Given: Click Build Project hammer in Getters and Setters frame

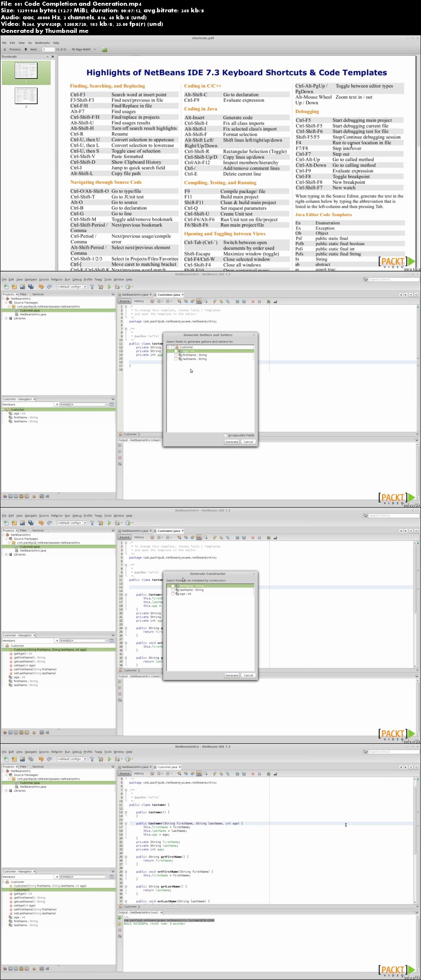Looking at the screenshot, I should tap(92, 287).
